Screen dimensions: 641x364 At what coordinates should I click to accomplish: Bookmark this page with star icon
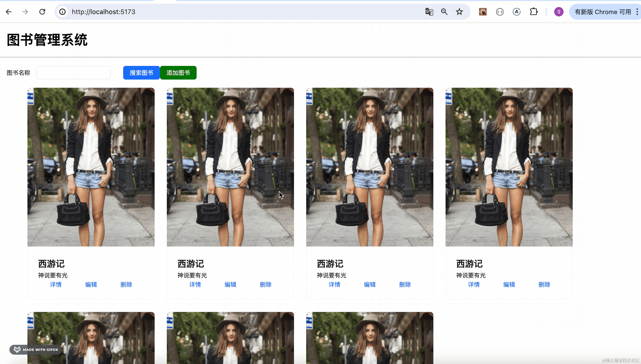point(459,12)
